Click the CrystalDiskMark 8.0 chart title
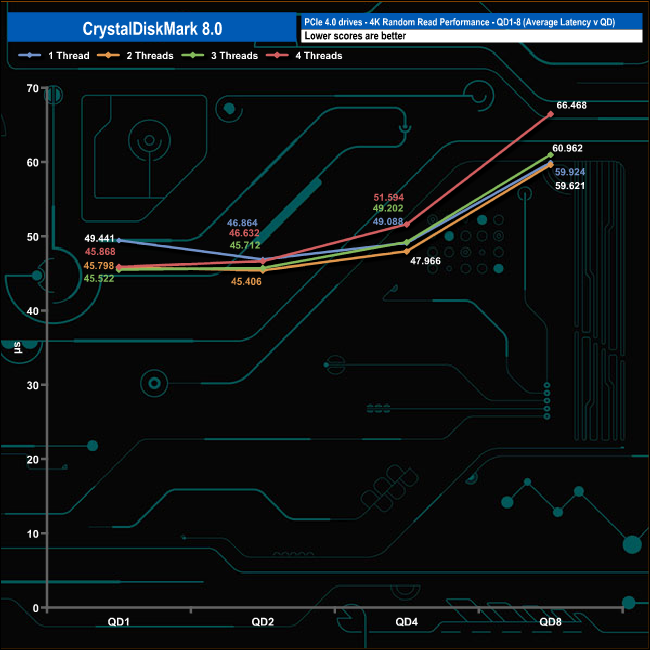 click(x=152, y=29)
